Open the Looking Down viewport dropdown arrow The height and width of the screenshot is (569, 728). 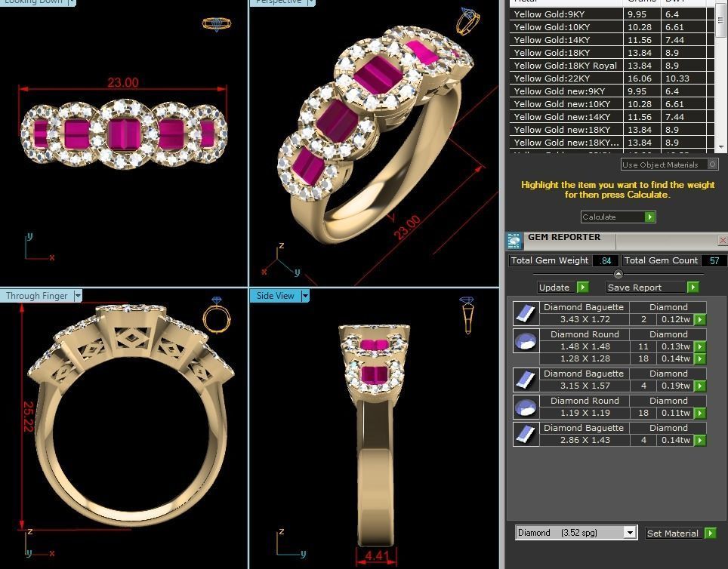coord(72,2)
